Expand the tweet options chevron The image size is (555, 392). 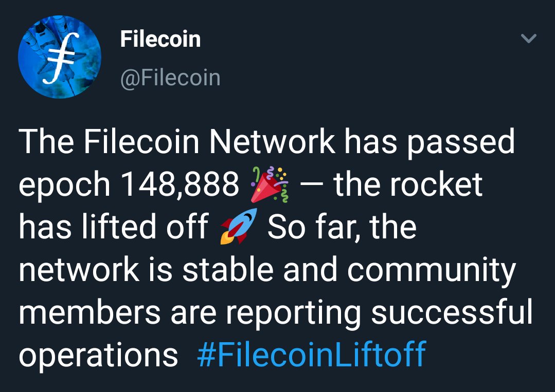point(529,38)
